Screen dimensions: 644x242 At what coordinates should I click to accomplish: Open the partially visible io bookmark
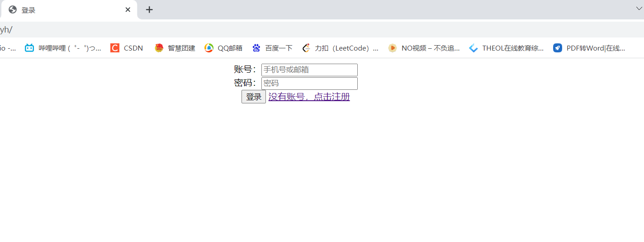(8, 48)
